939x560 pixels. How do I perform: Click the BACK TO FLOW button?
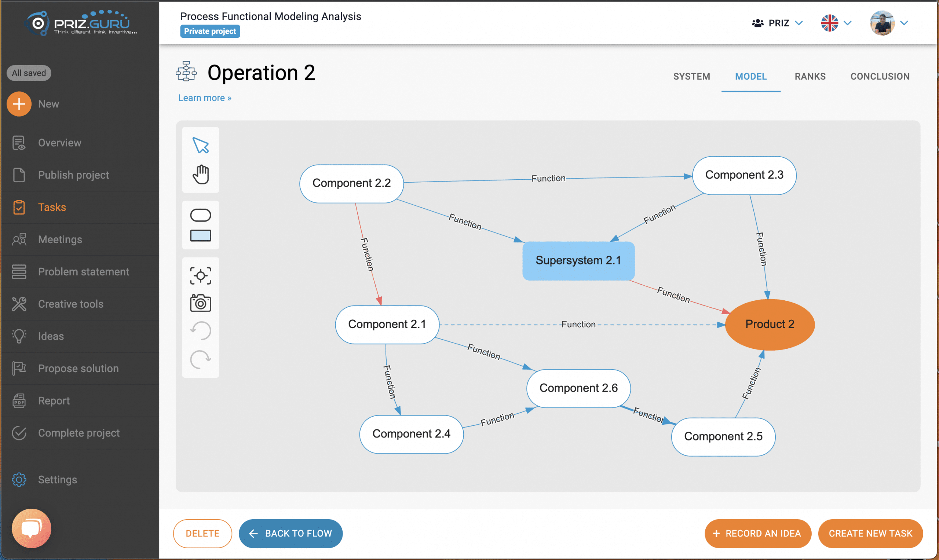(x=291, y=532)
